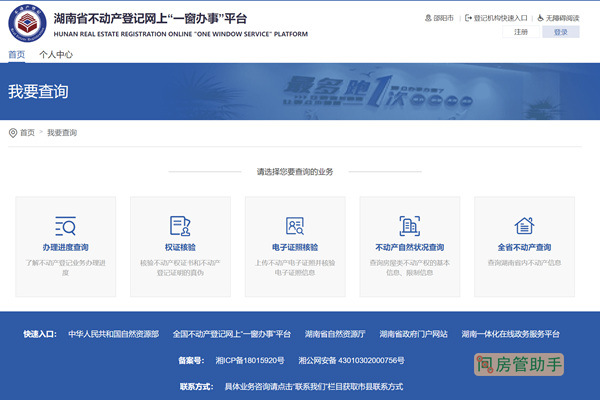Click the 办理进度查询 search-list icon

(65, 226)
